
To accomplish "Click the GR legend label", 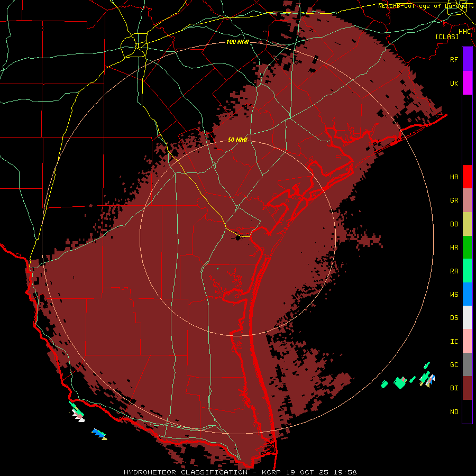I will pyautogui.click(x=454, y=200).
